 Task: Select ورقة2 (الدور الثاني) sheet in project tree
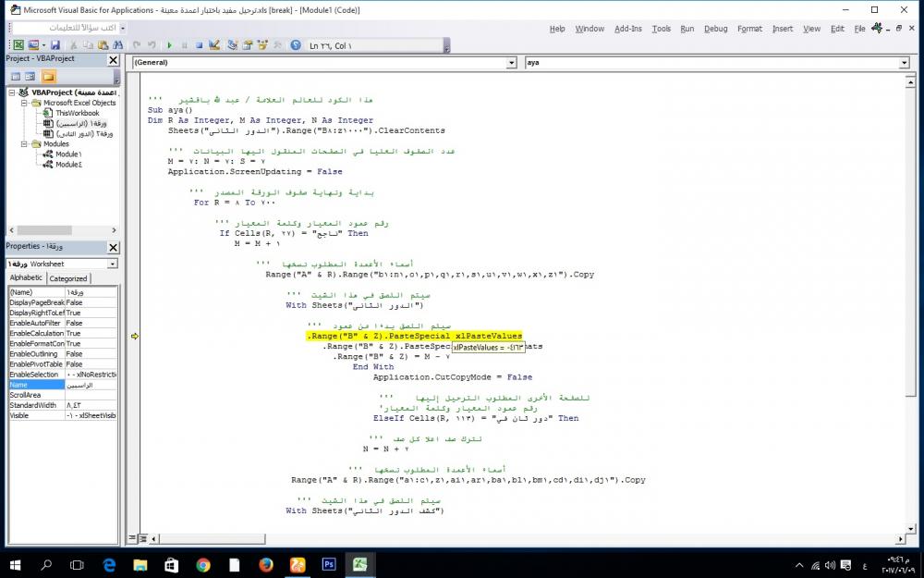(x=84, y=134)
